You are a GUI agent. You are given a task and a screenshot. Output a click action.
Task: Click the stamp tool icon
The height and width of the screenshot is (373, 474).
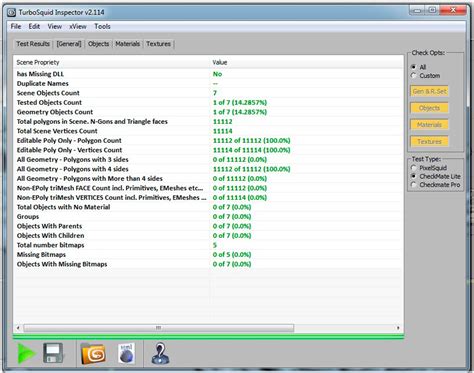(x=160, y=354)
